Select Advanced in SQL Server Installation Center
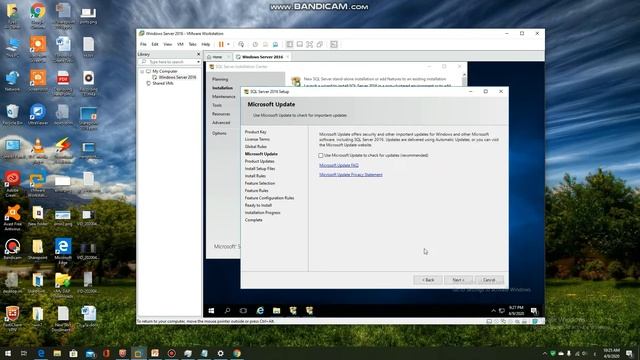The image size is (640, 360). (x=221, y=122)
